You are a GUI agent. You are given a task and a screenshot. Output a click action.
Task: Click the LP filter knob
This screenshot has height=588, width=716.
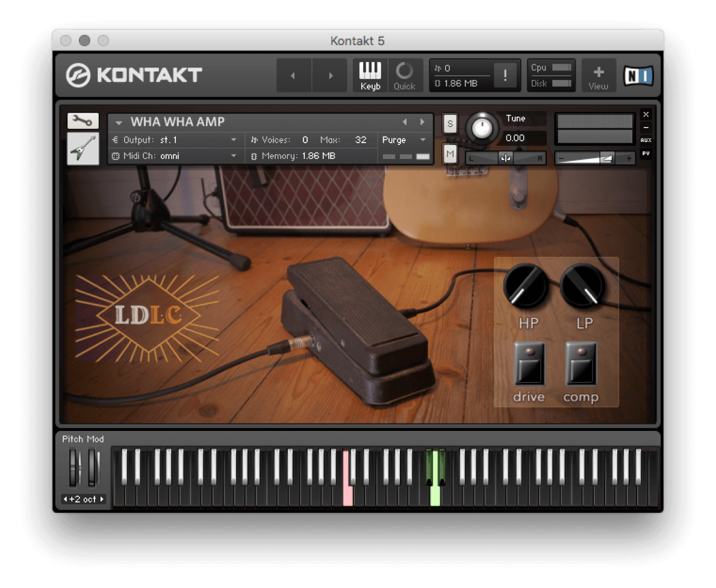point(583,286)
